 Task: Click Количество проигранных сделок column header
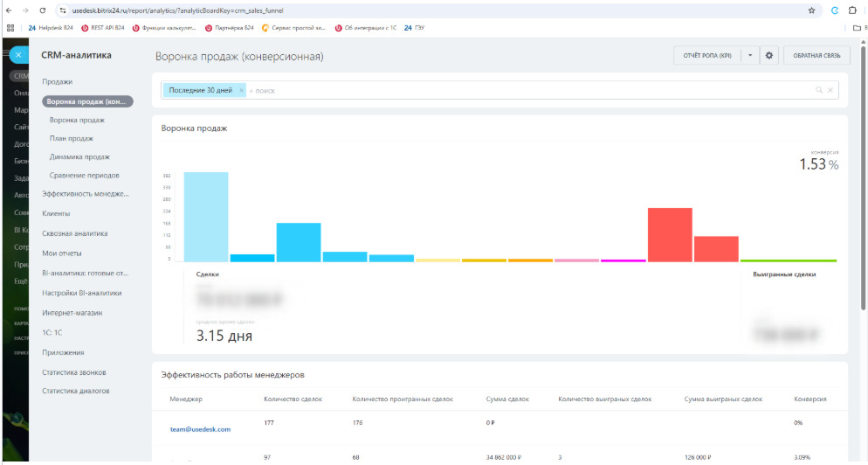pos(403,399)
